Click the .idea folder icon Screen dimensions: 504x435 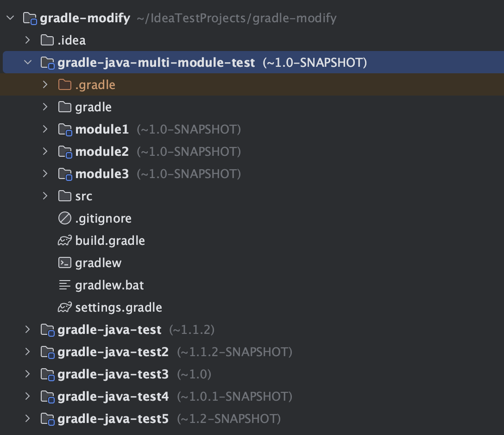(x=47, y=40)
